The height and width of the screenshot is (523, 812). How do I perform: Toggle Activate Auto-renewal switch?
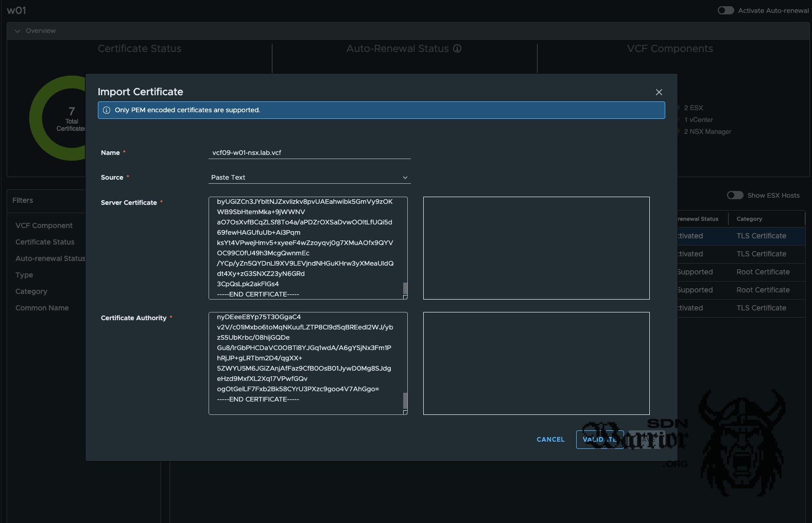tap(725, 10)
